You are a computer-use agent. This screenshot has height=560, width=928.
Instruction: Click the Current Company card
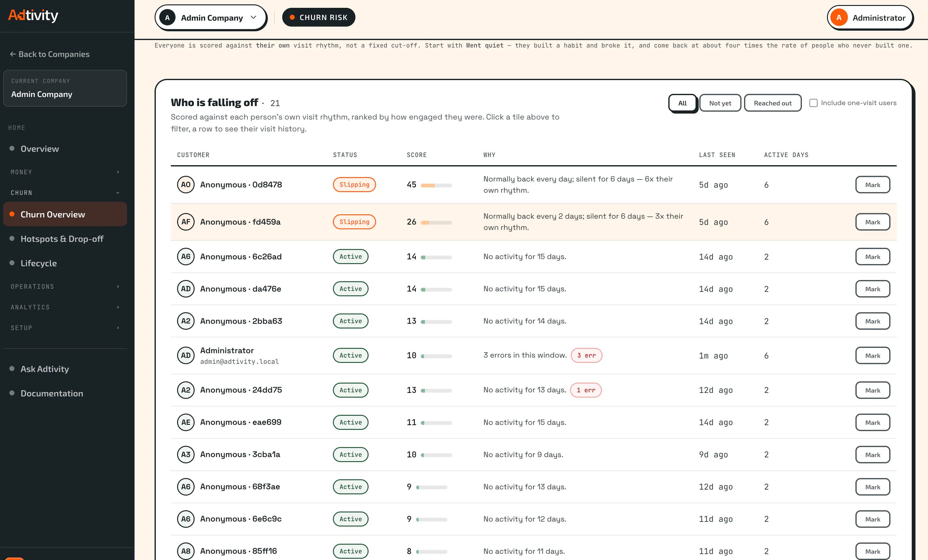(65, 88)
